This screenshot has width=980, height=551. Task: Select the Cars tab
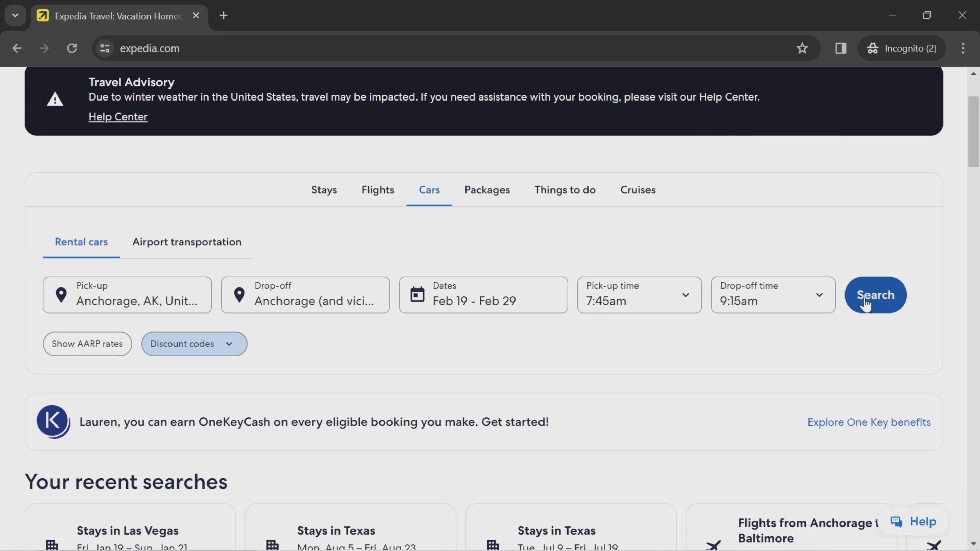[x=429, y=190]
